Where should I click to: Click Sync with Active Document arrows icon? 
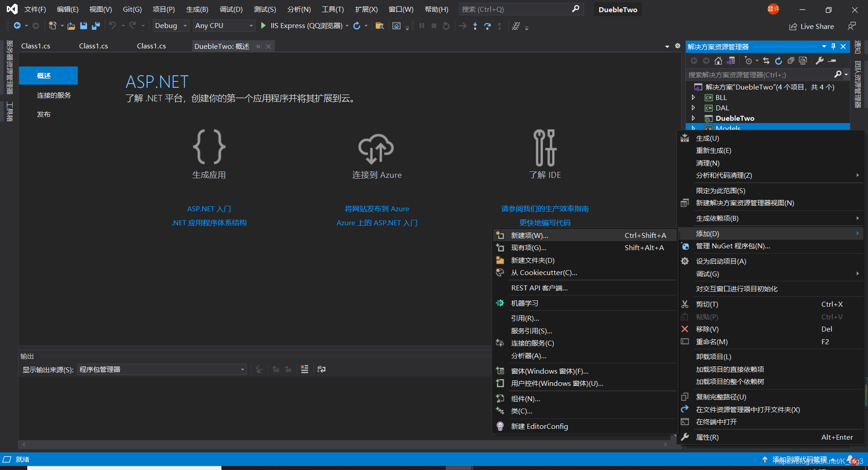766,61
